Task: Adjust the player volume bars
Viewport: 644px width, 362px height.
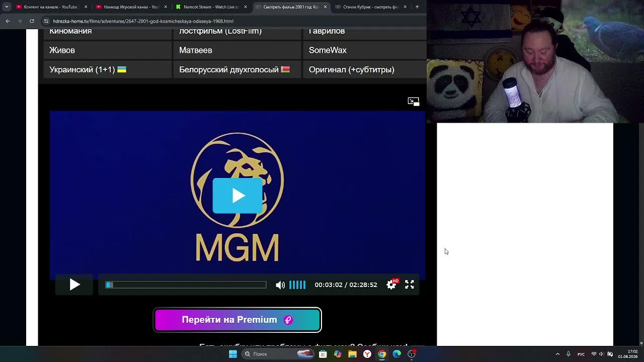Action: (x=297, y=285)
